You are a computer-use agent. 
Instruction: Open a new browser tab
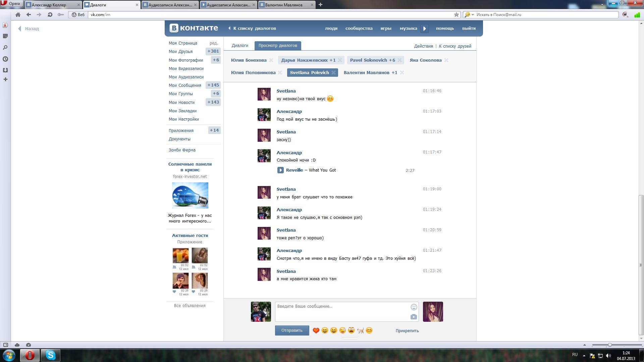tap(320, 5)
